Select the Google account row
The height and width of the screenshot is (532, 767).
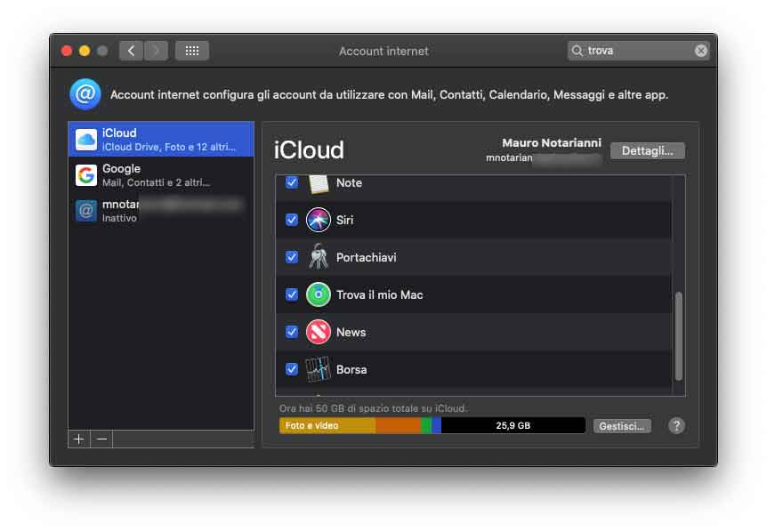click(x=161, y=175)
